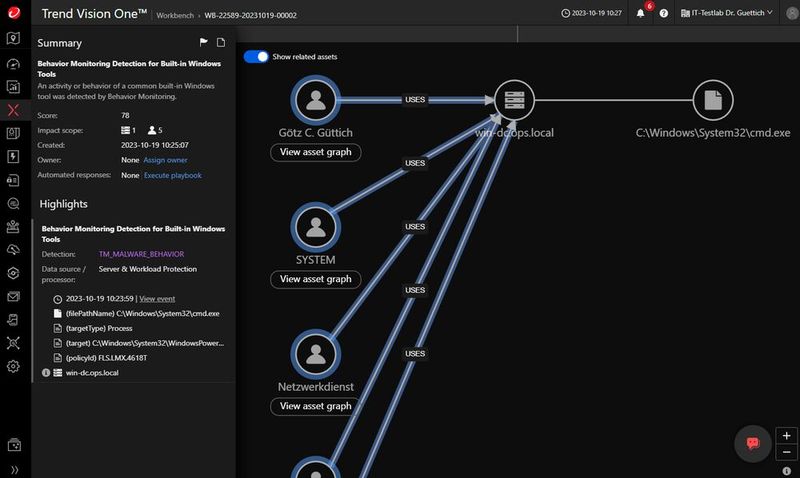The height and width of the screenshot is (478, 800).
Task: Click the targetType Process row
Action: tap(93, 329)
